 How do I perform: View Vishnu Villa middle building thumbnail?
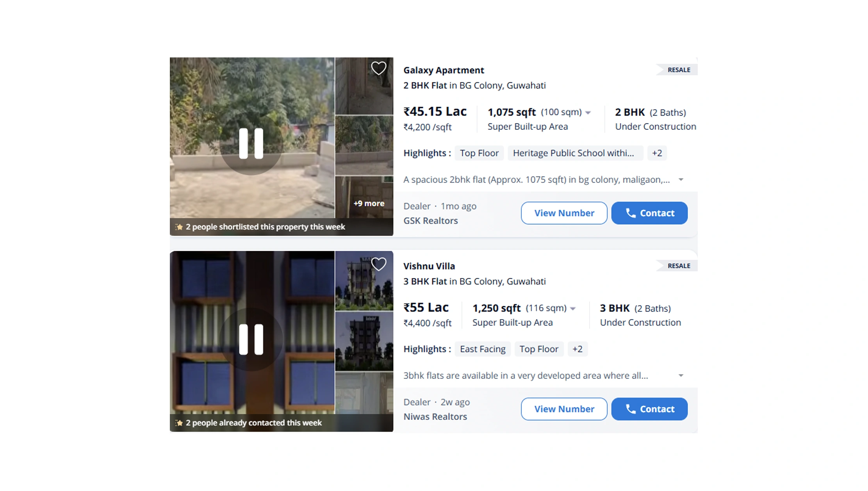point(364,341)
